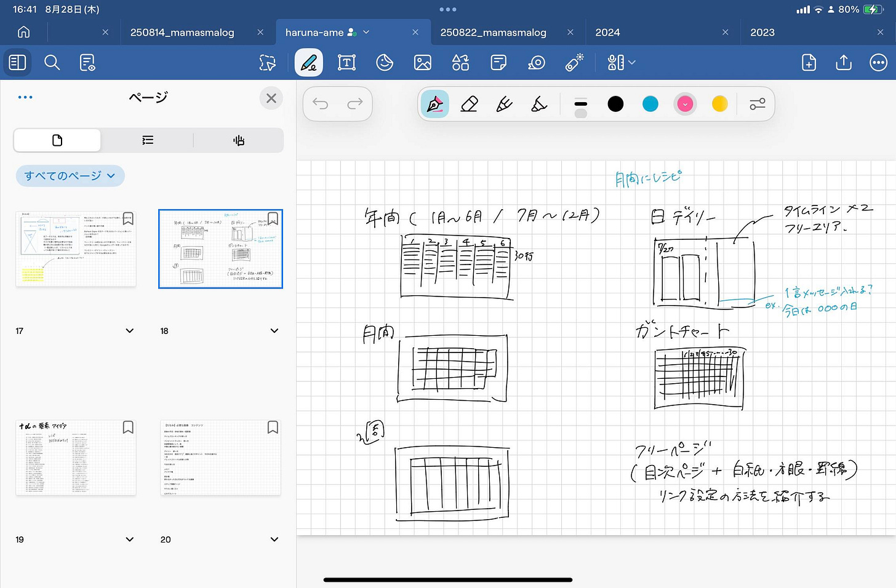
Task: Toggle bookmark on page 18 thumbnail
Action: (x=273, y=218)
